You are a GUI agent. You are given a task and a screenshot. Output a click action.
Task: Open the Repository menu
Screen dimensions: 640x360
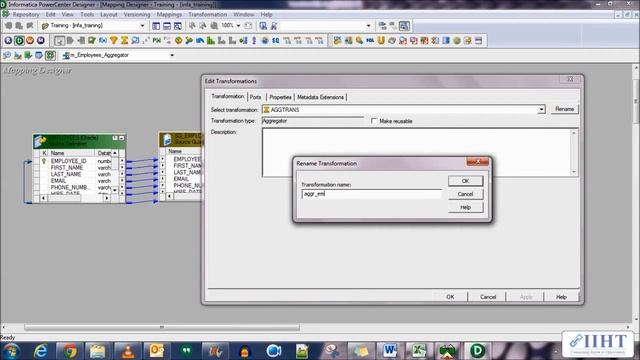tap(26, 14)
